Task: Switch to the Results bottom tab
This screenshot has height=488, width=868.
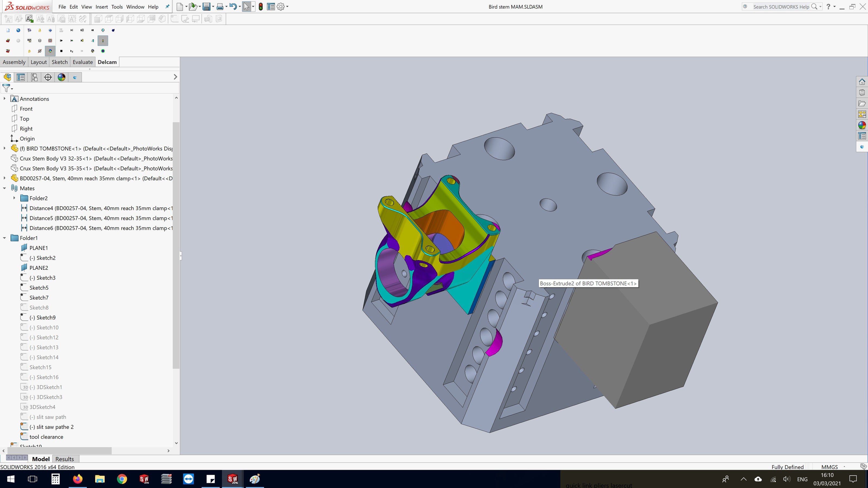Action: coord(64,459)
